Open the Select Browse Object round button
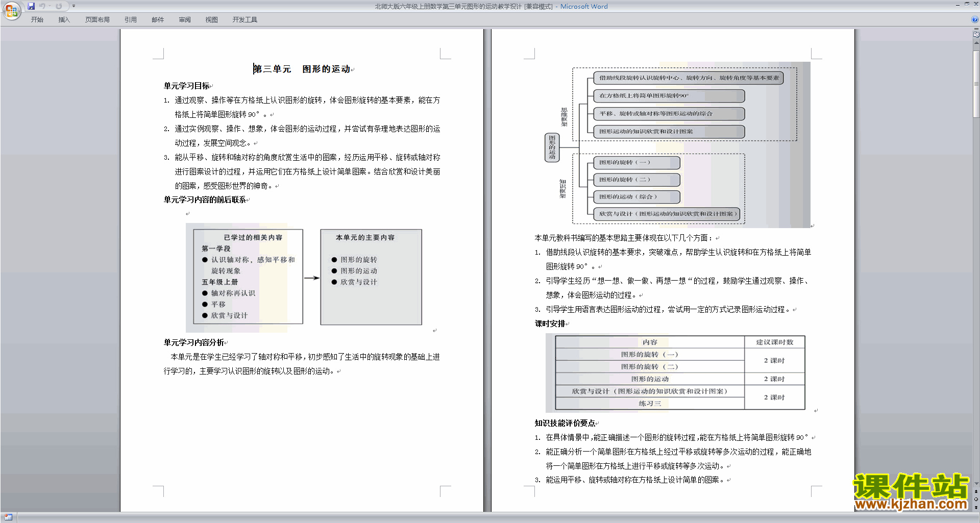The image size is (980, 523). (976, 500)
